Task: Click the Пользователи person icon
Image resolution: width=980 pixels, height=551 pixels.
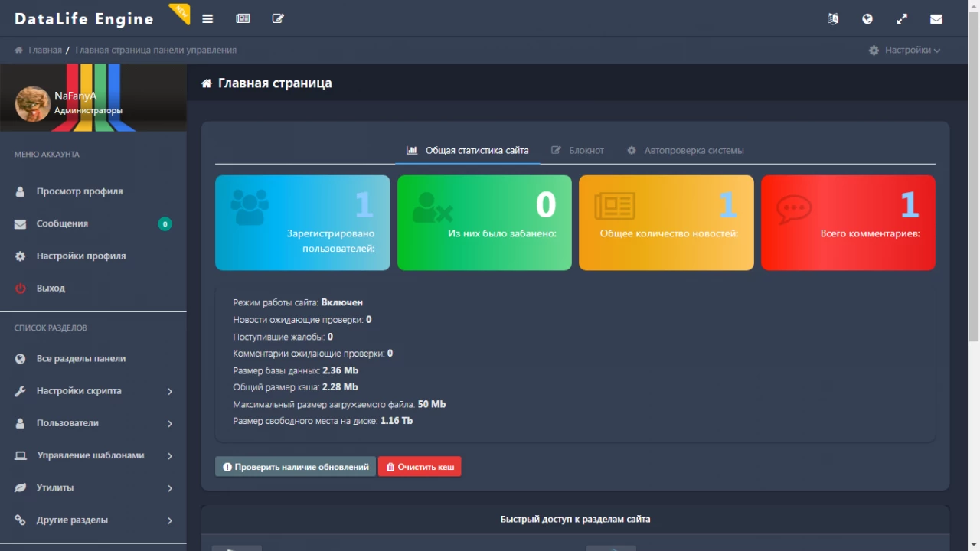Action: click(x=21, y=423)
